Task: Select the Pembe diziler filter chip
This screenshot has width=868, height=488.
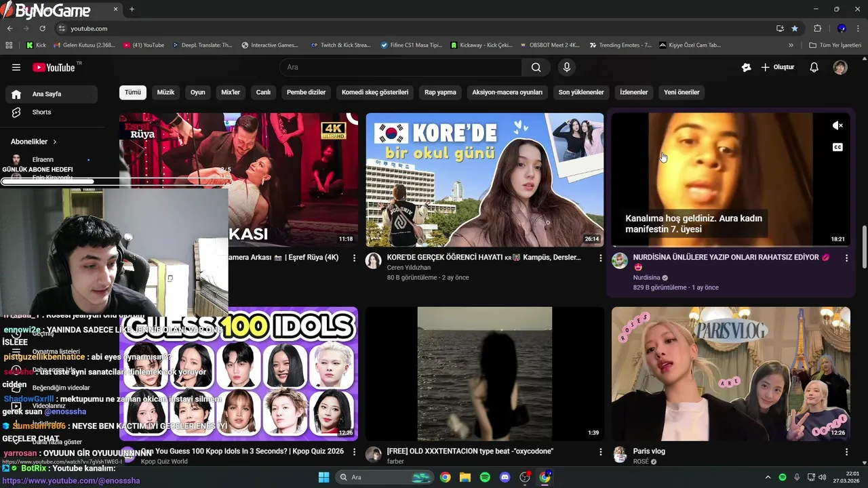Action: (306, 92)
